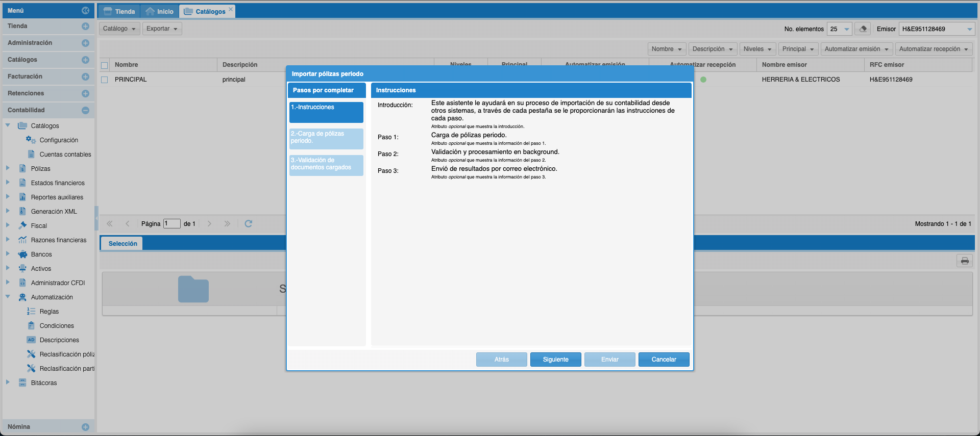Click the eraser clear-filter icon
This screenshot has width=980, height=436.
(x=863, y=29)
